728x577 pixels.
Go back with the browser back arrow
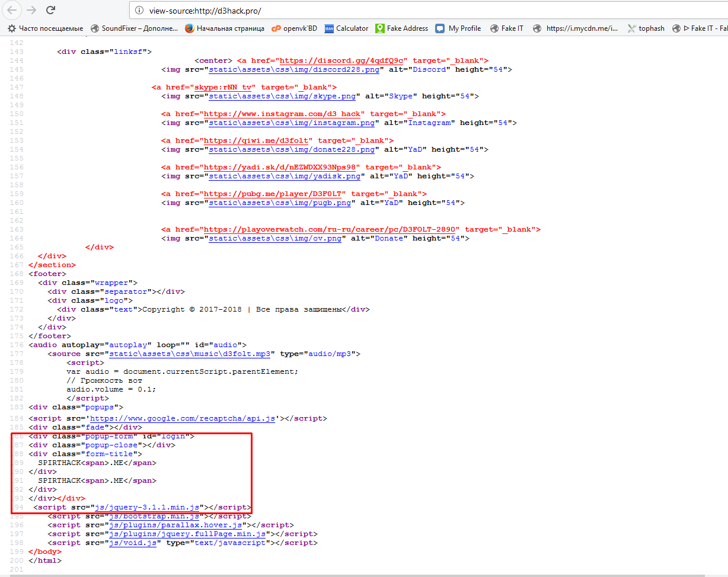pos(12,9)
